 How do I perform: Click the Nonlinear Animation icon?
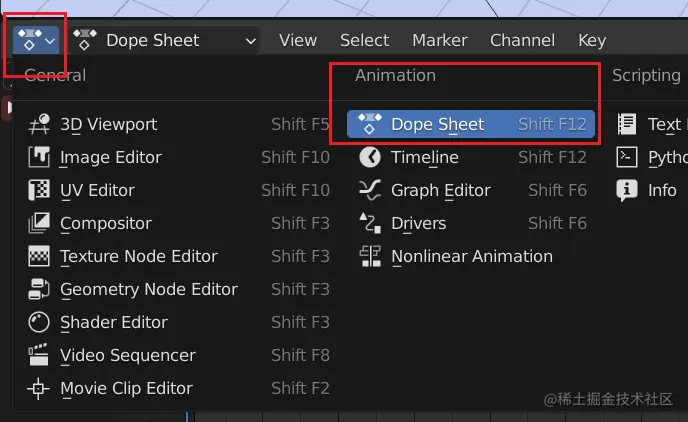(370, 257)
